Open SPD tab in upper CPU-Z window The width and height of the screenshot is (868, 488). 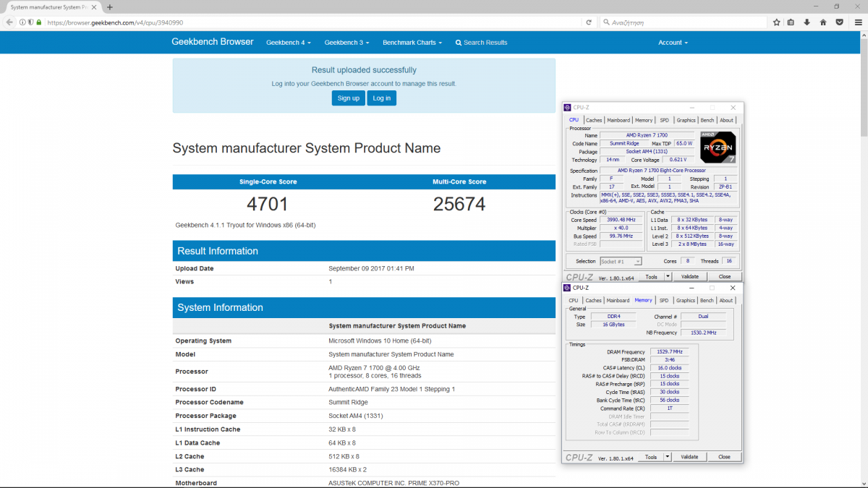click(x=664, y=120)
